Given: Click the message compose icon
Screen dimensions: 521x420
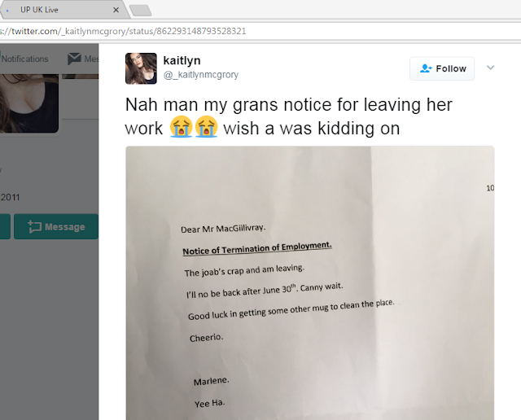Looking at the screenshot, I should pos(34,226).
